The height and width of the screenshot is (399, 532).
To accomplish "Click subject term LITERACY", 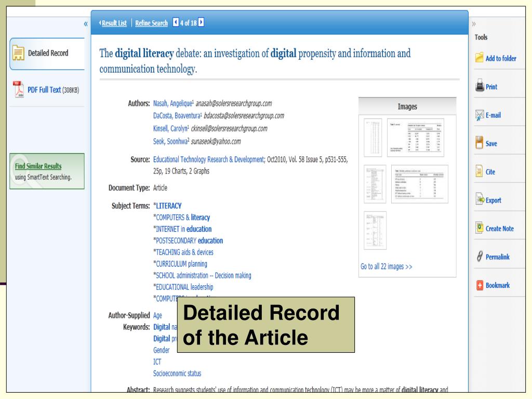I will click(x=168, y=206).
